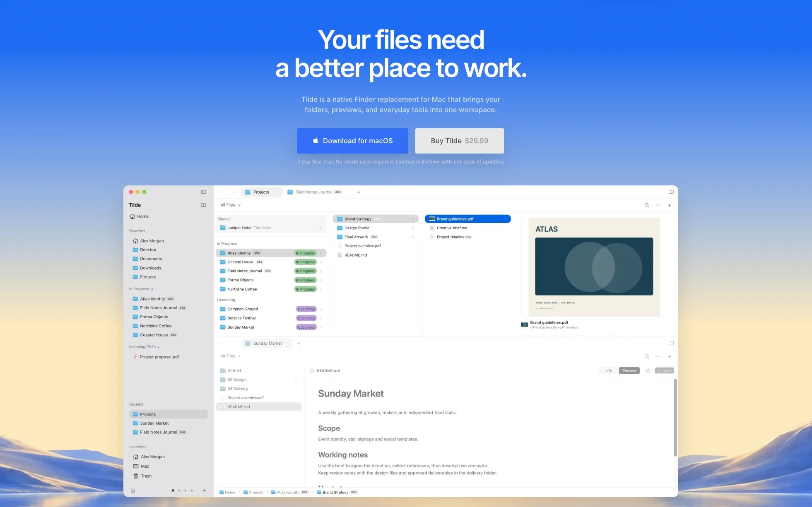Click the Download for macOS button
Image resolution: width=812 pixels, height=507 pixels.
click(352, 141)
